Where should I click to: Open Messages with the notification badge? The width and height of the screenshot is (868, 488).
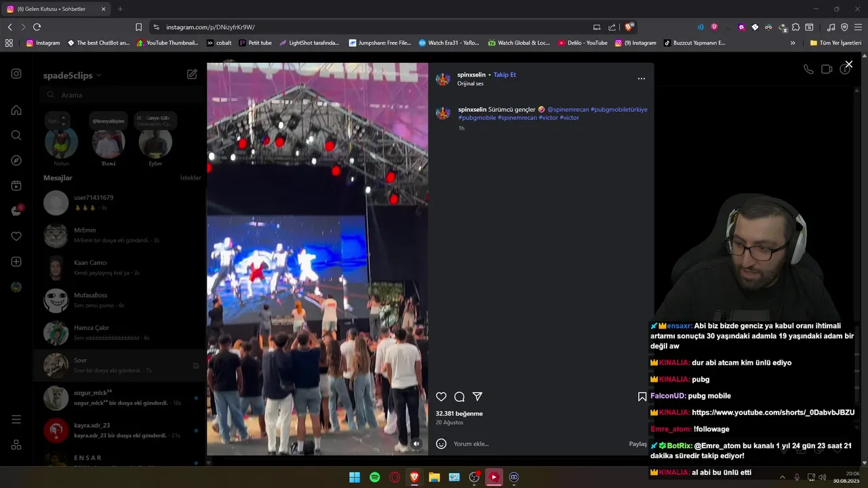pos(17,211)
